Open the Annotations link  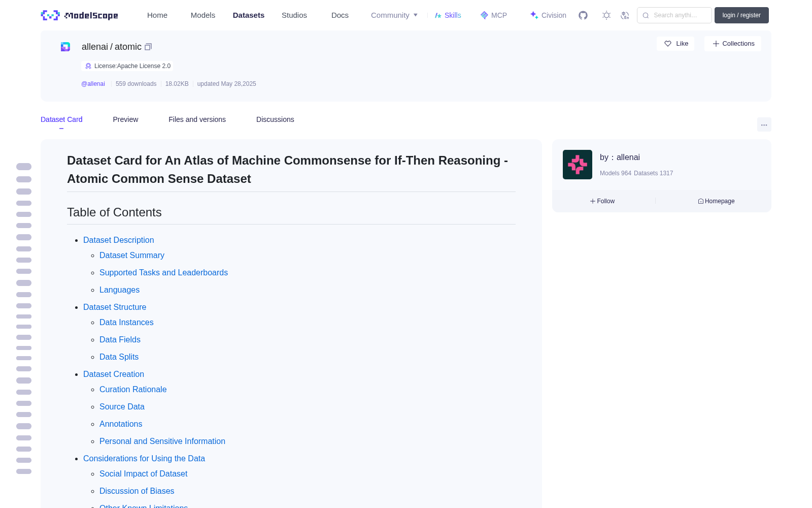point(121,424)
